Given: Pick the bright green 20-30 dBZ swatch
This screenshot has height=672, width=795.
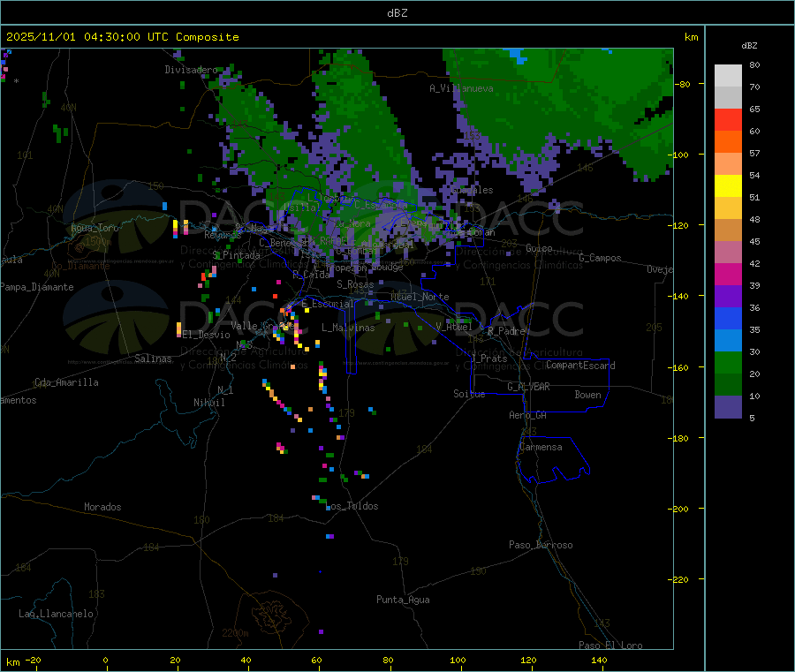Looking at the screenshot, I should coord(728,362).
